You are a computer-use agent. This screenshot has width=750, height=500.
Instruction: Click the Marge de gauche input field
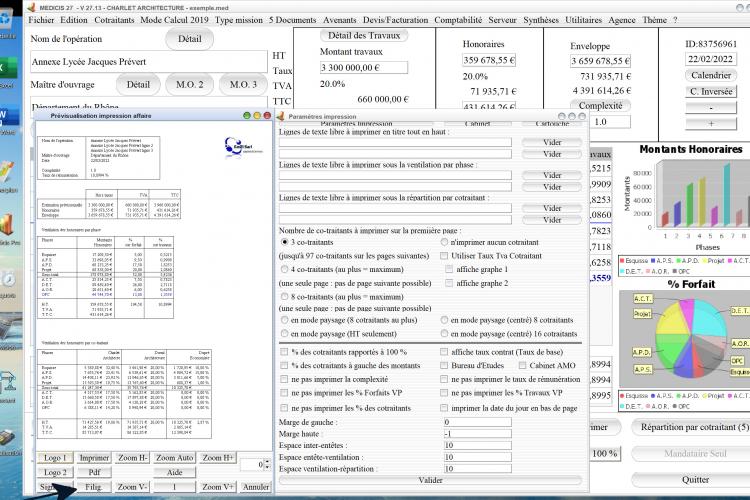pyautogui.click(x=477, y=422)
